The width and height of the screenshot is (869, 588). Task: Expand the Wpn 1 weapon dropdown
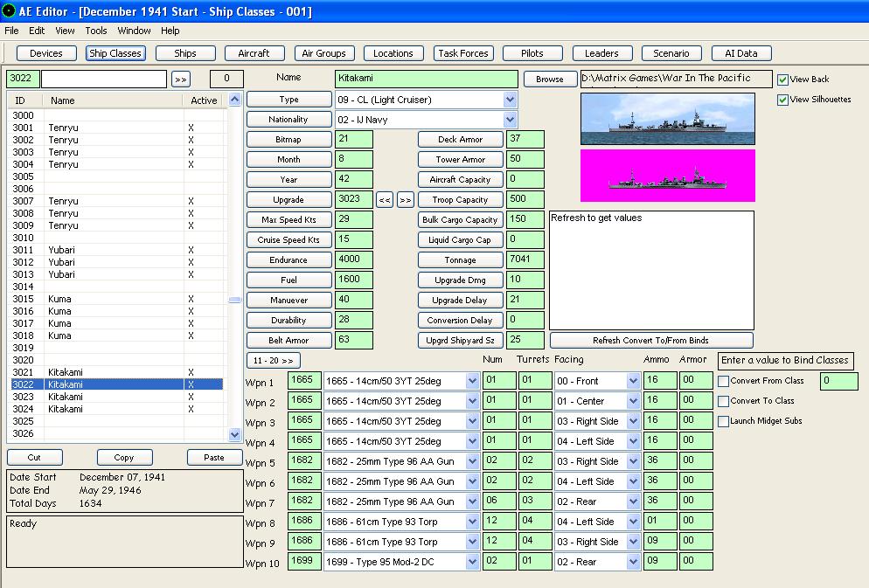click(x=472, y=381)
